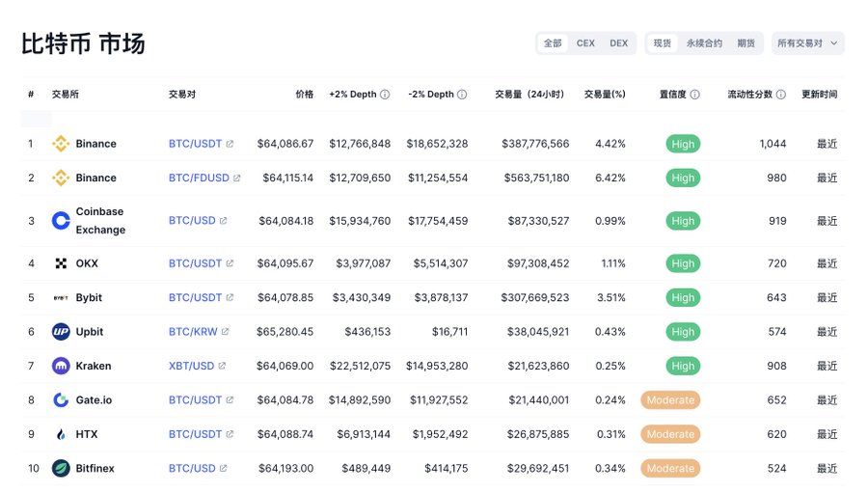Image resolution: width=868 pixels, height=494 pixels.
Task: Switch to the CEX filter tab
Action: tap(585, 43)
